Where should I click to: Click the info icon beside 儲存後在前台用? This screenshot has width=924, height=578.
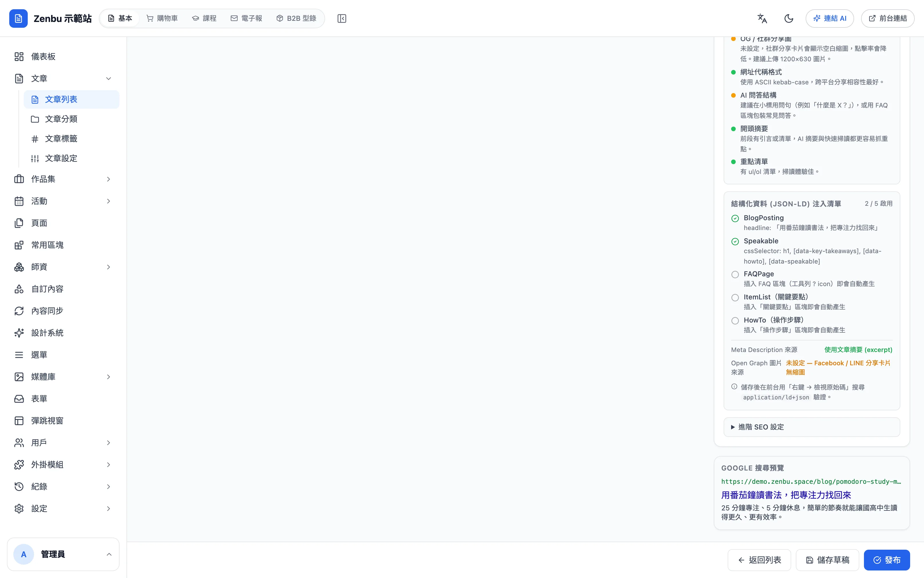(734, 387)
